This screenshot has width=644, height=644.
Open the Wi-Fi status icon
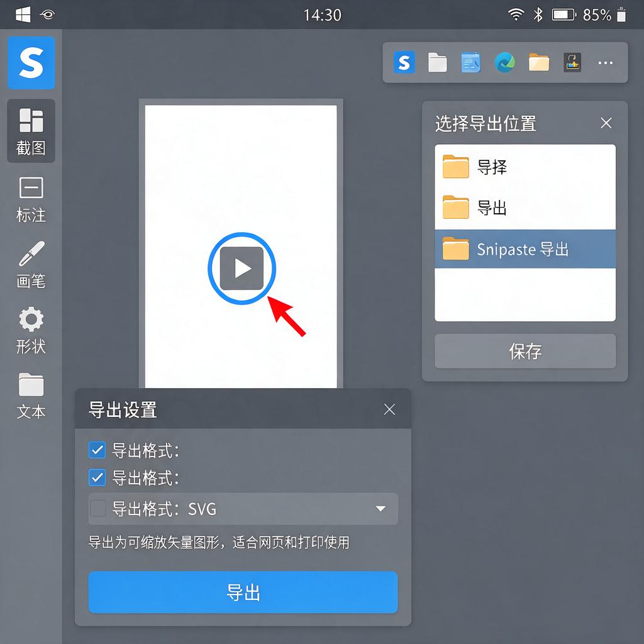[x=516, y=14]
